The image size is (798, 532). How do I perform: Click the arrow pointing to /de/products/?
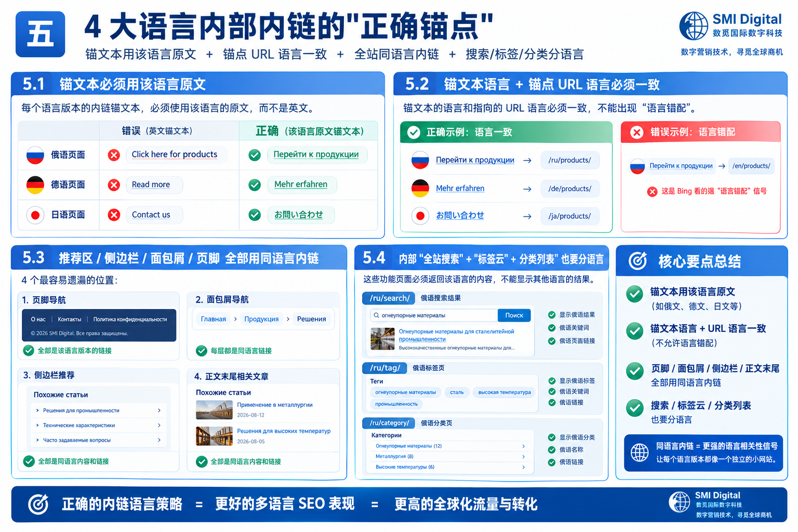527,189
